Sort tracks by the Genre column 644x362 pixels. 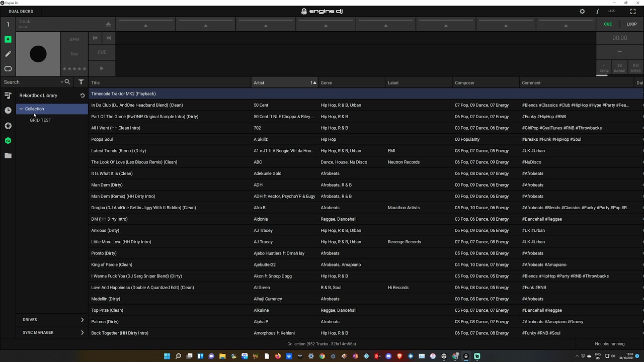[352, 83]
